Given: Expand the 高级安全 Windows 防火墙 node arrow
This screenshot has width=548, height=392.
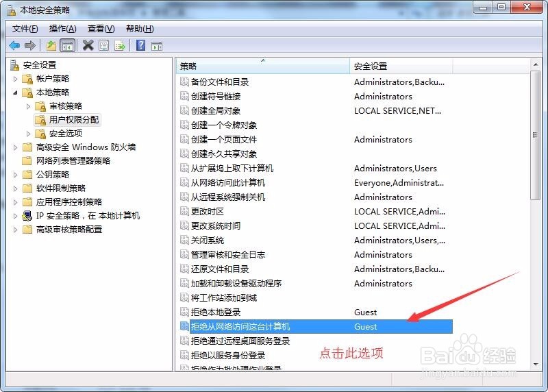Looking at the screenshot, I should [x=15, y=147].
